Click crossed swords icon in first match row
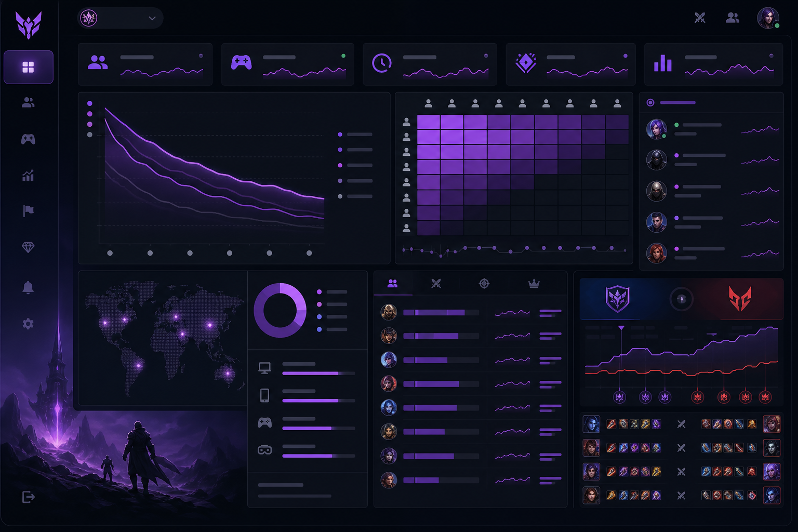The height and width of the screenshot is (532, 798). [682, 424]
